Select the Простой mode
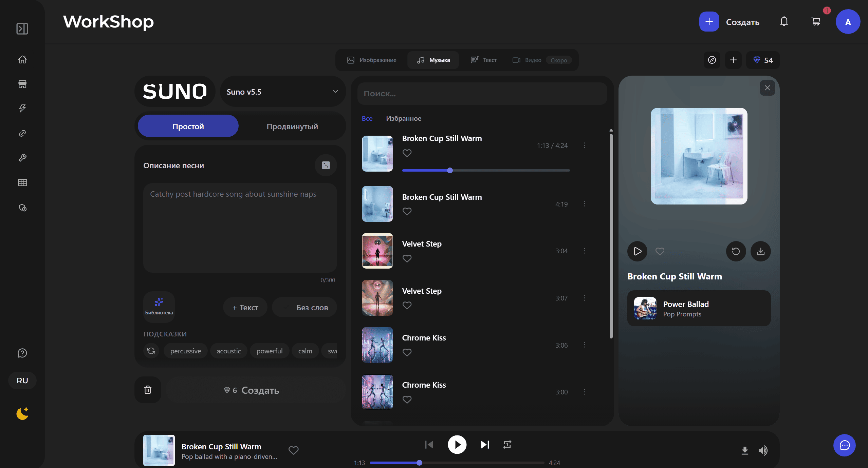 (188, 126)
